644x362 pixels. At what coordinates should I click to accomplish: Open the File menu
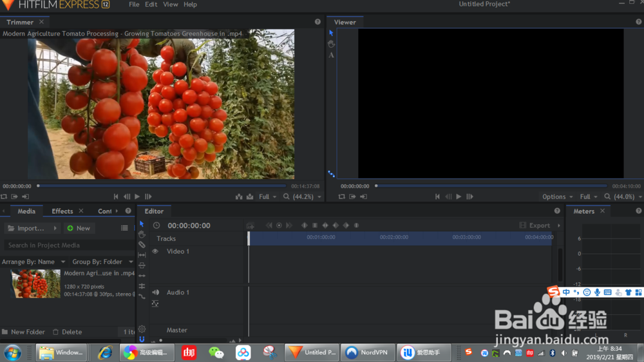[x=134, y=5]
